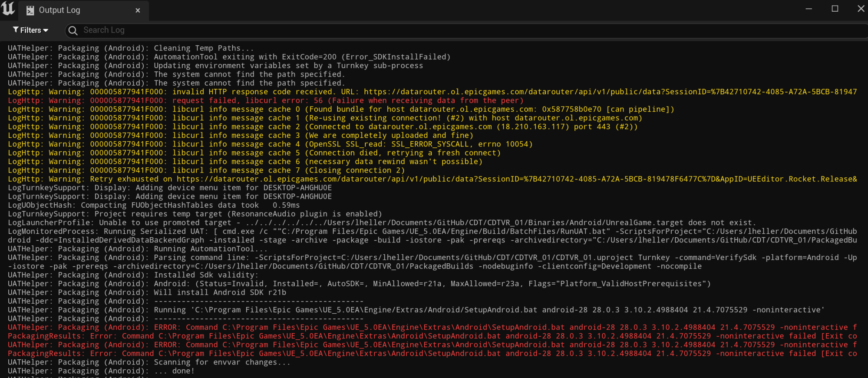The width and height of the screenshot is (868, 378).
Task: Click the funnel icon beside Filters
Action: click(x=16, y=30)
